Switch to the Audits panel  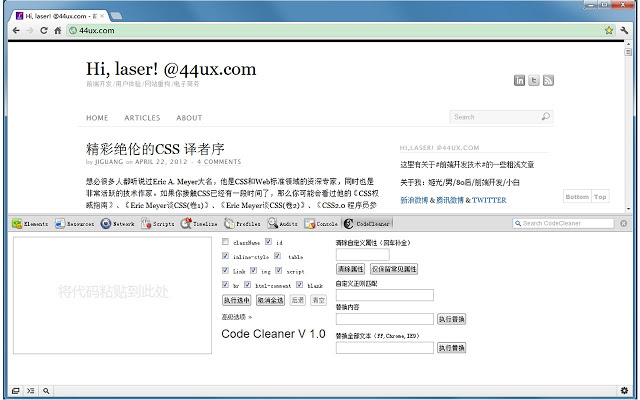282,224
